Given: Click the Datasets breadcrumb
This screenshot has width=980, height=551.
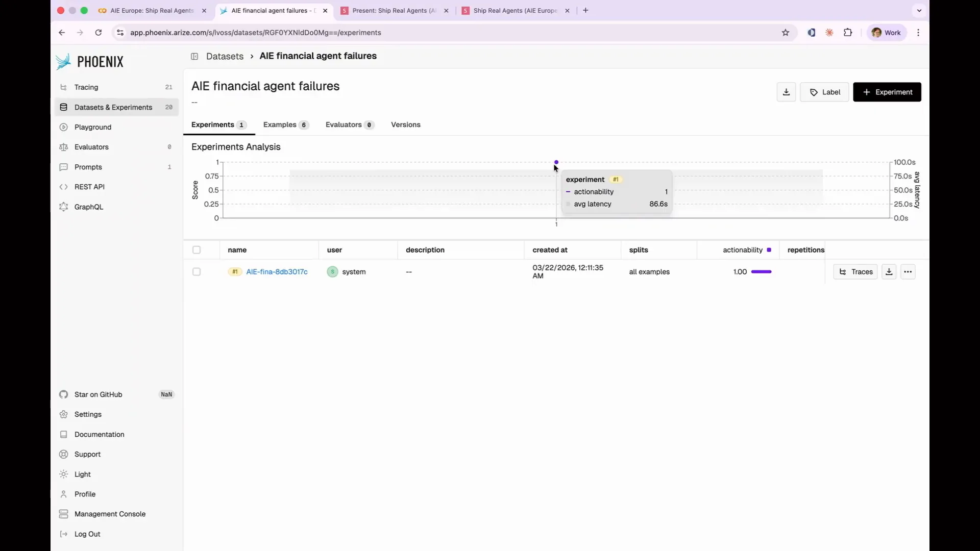Looking at the screenshot, I should [225, 56].
